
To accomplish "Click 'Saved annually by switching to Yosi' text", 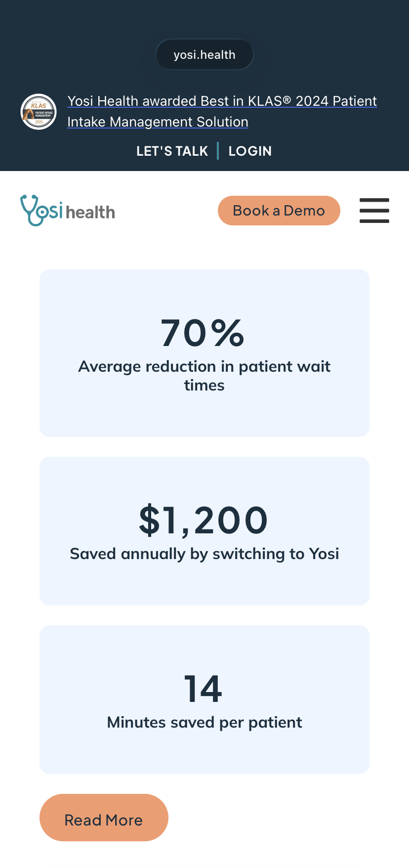I will [x=204, y=554].
